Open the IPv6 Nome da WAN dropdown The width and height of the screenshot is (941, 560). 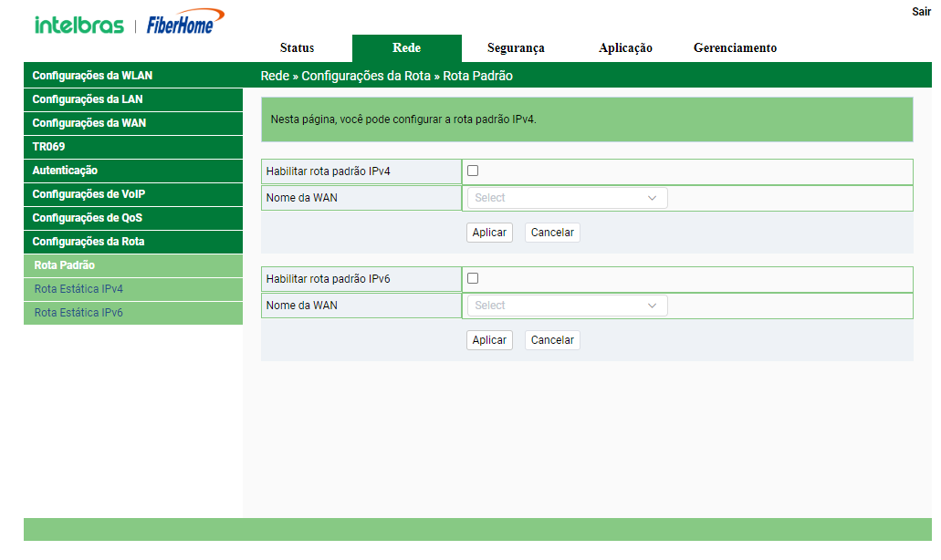tap(567, 306)
